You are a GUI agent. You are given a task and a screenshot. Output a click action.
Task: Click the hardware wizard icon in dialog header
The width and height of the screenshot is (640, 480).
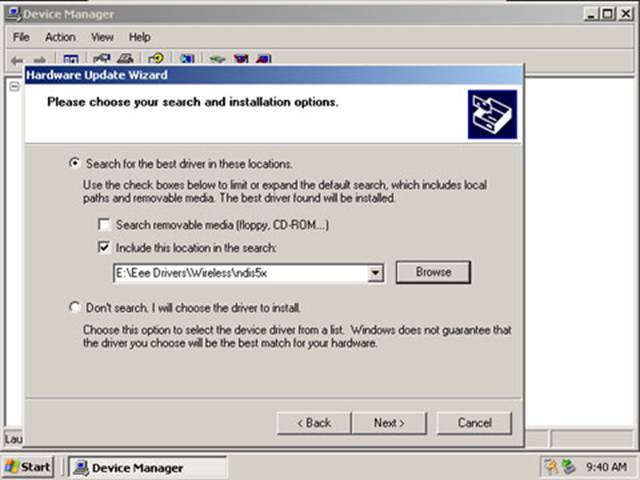492,114
